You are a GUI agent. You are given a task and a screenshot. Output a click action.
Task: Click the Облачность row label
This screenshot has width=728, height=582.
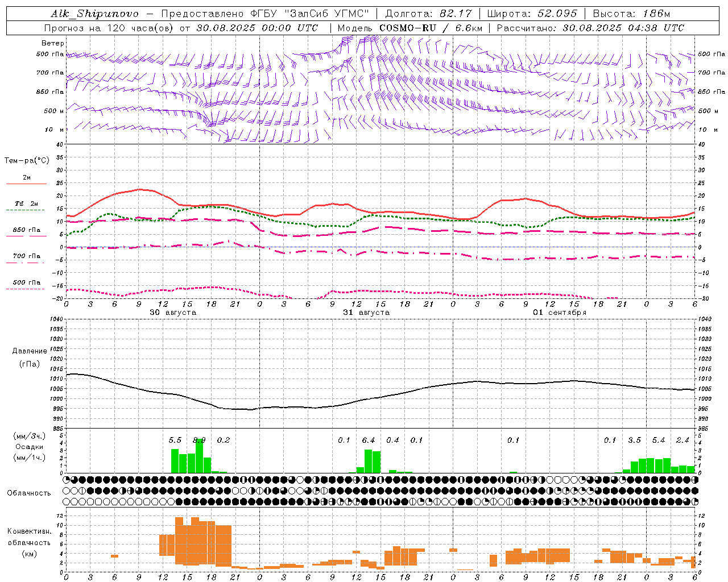(29, 493)
